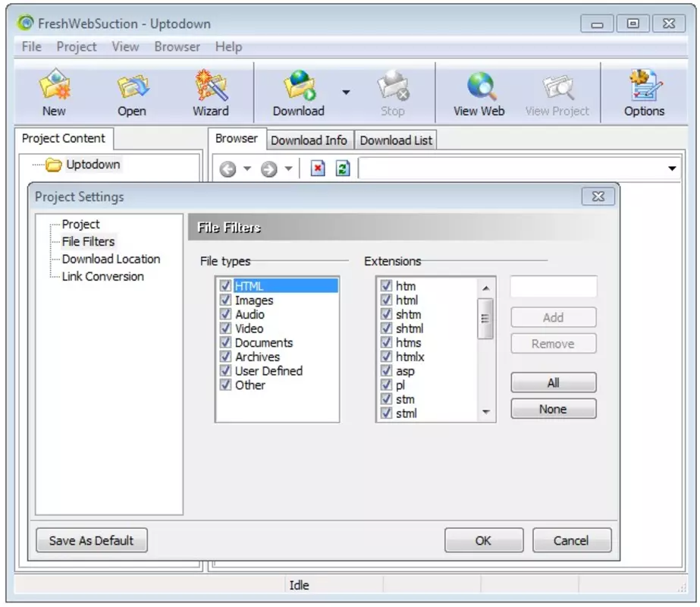Click the Add extension button
The height and width of the screenshot is (607, 700).
pos(553,318)
